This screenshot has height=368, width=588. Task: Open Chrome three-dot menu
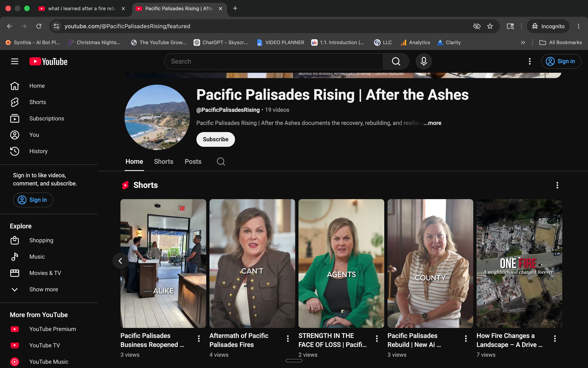[579, 26]
